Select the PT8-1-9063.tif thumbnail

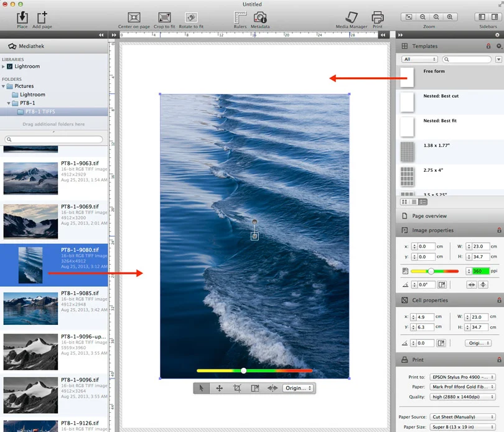pos(30,178)
